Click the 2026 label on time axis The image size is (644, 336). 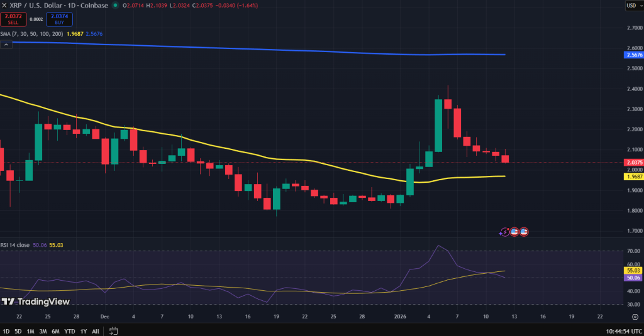click(x=400, y=317)
